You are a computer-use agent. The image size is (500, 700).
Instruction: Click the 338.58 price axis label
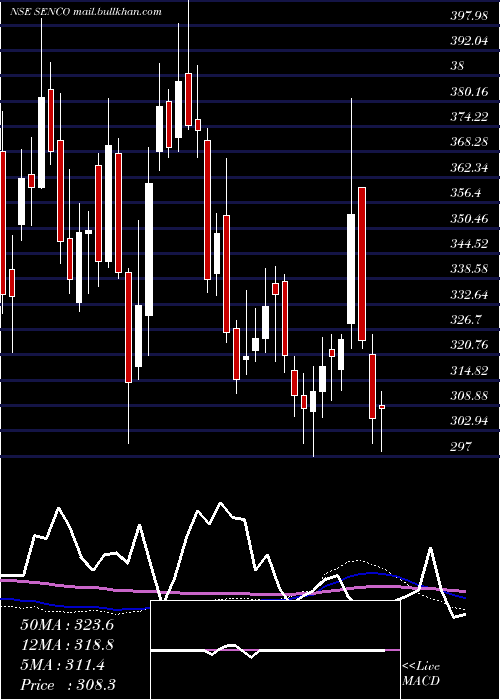(469, 270)
